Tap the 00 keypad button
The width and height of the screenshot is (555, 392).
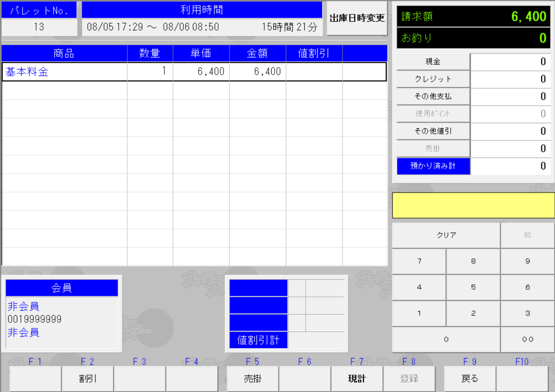(528, 339)
